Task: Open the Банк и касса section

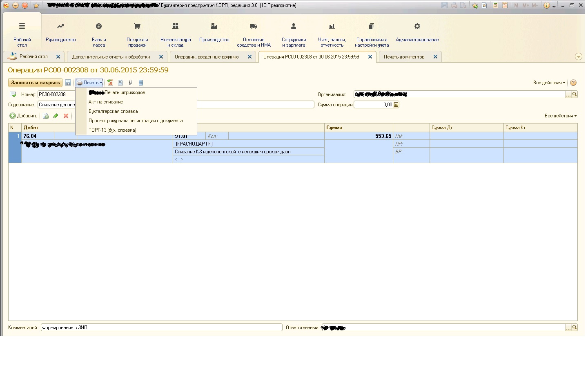Action: (99, 35)
